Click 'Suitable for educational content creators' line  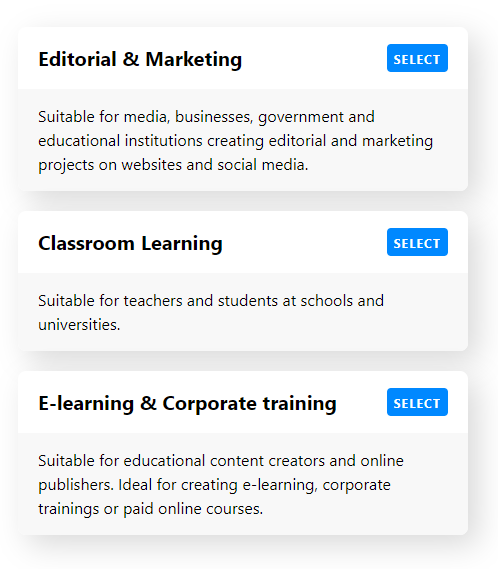221,460
